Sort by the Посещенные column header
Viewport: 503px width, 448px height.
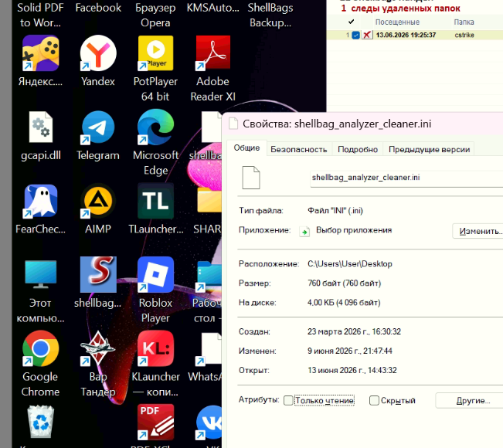397,22
